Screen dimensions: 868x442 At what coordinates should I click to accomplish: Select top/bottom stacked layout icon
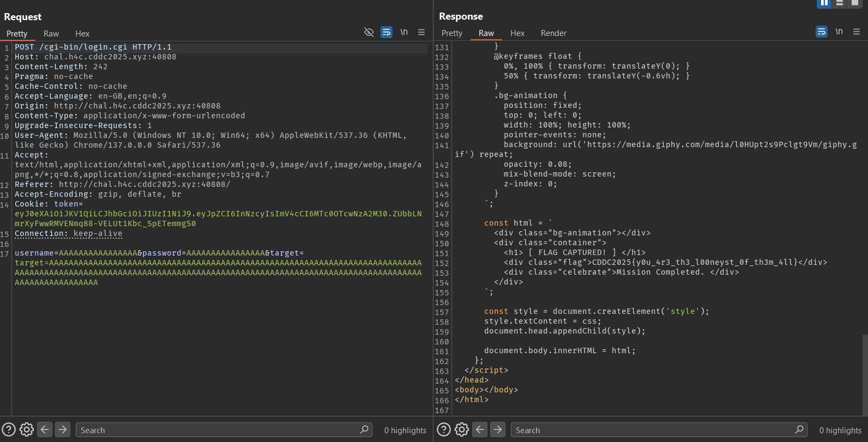coord(840,3)
